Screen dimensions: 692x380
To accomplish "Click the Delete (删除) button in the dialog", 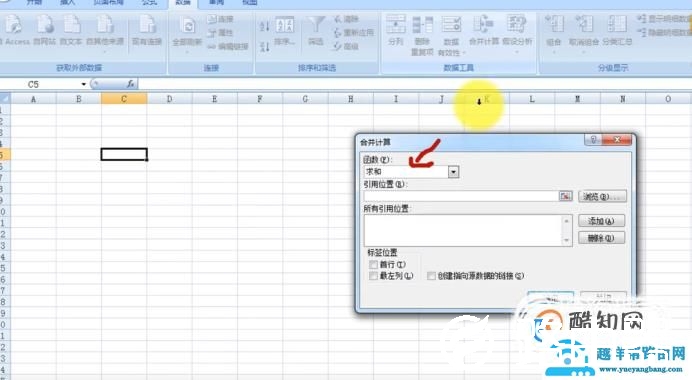I will click(x=602, y=238).
